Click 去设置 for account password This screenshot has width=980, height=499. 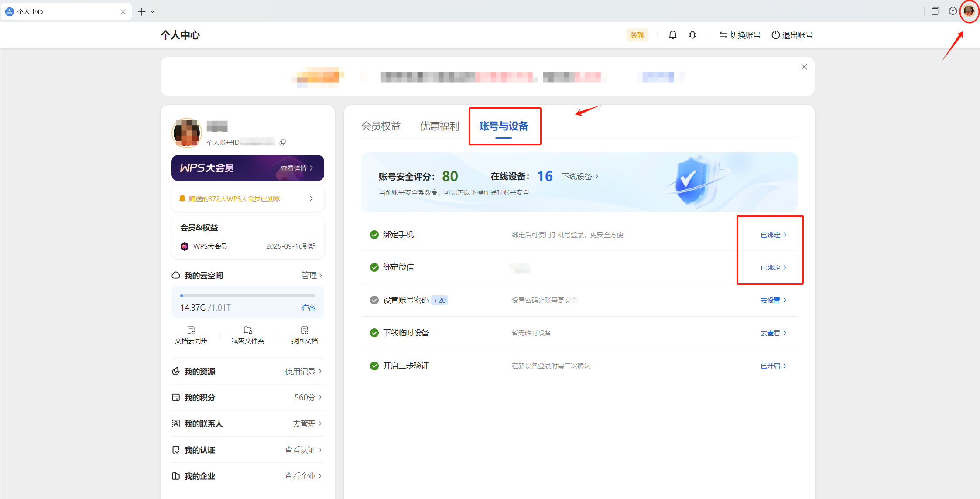[773, 300]
